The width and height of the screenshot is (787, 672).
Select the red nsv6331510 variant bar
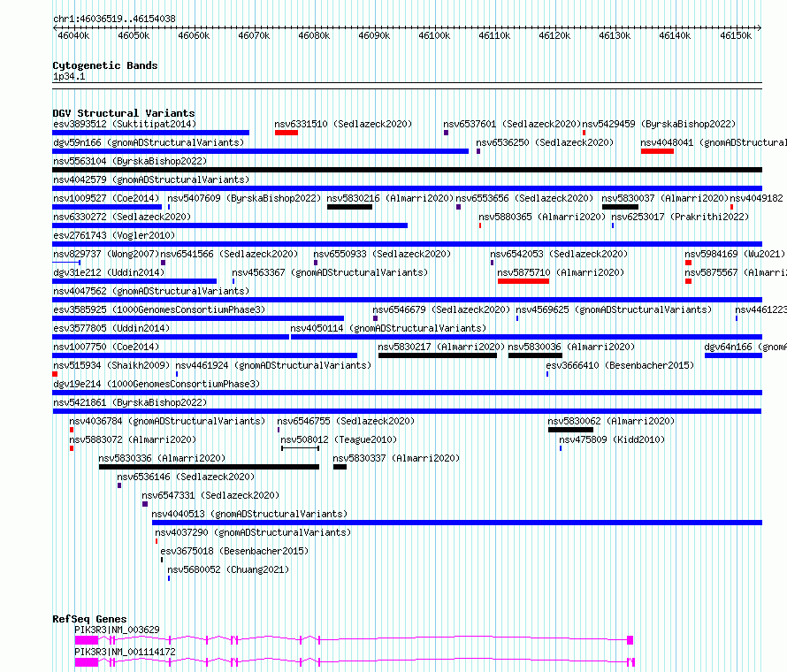pos(287,133)
